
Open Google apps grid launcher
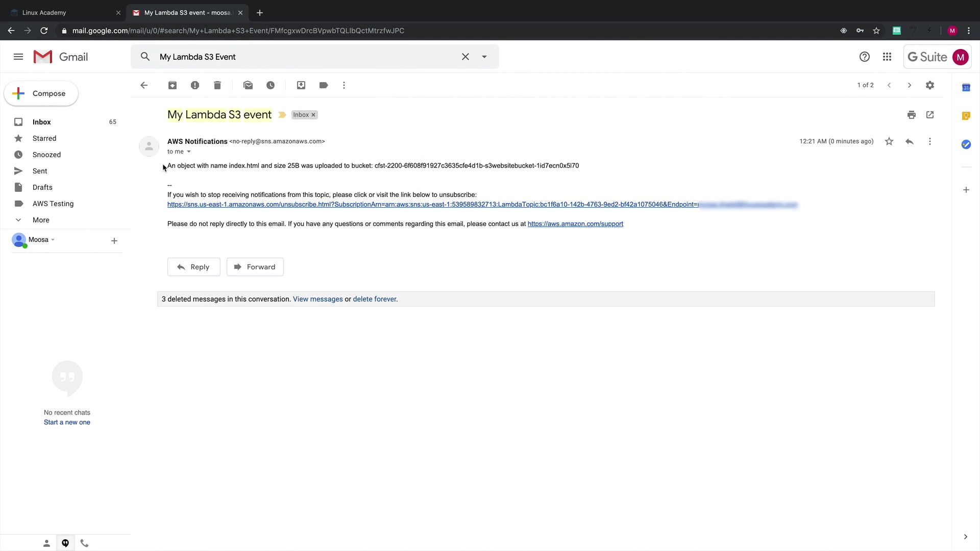pyautogui.click(x=887, y=57)
